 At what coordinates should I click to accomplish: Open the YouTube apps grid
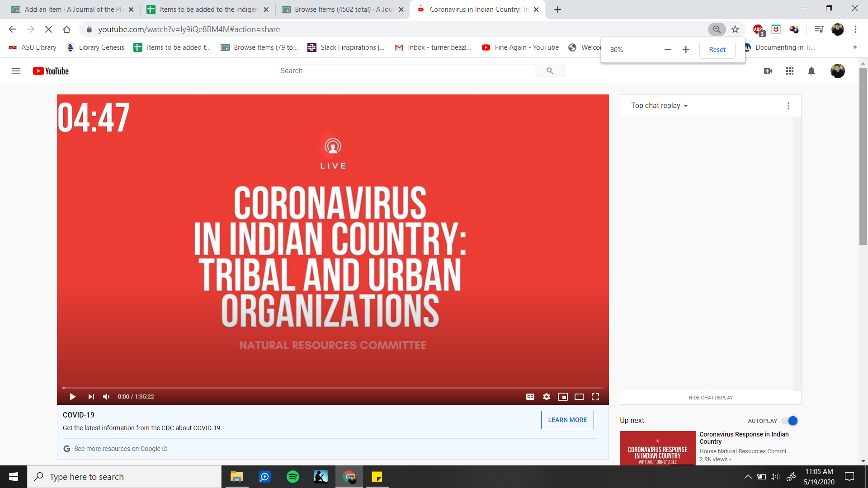(790, 71)
